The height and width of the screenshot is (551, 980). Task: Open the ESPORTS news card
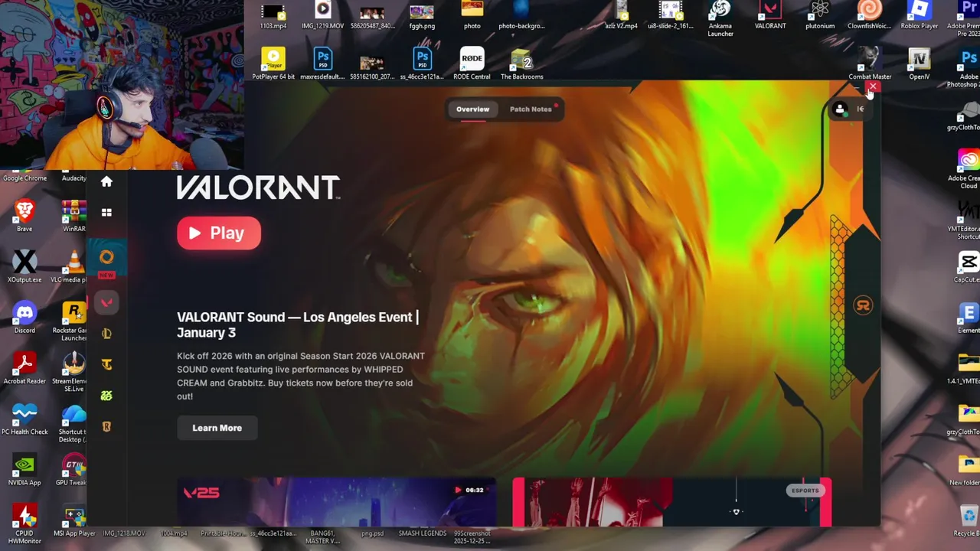(671, 502)
